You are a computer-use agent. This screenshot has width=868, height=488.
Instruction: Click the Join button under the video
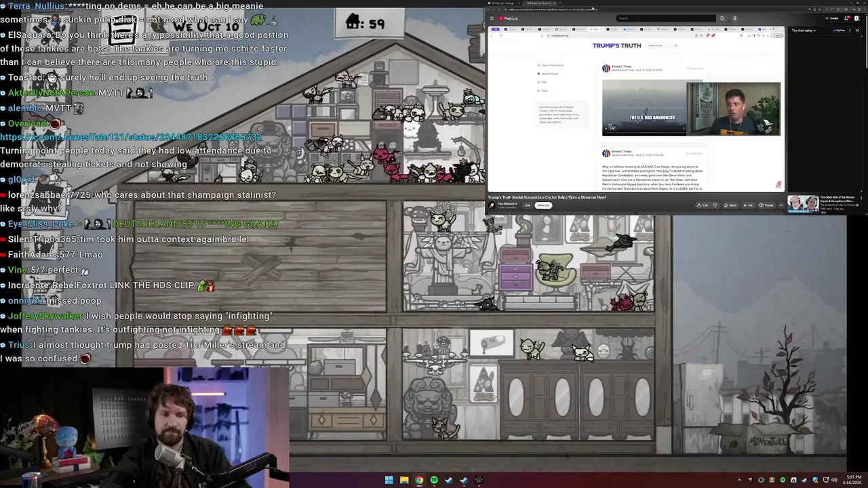coord(528,205)
